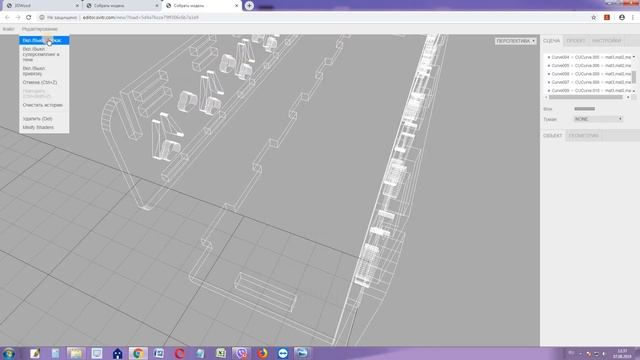Open Chrome from the taskbar
640x360 pixels.
(x=138, y=353)
